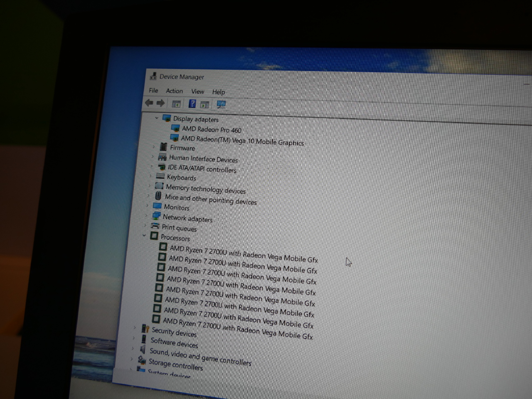Expand the IDE ATA/ATAPI controllers node
532x399 pixels.
(x=151, y=166)
